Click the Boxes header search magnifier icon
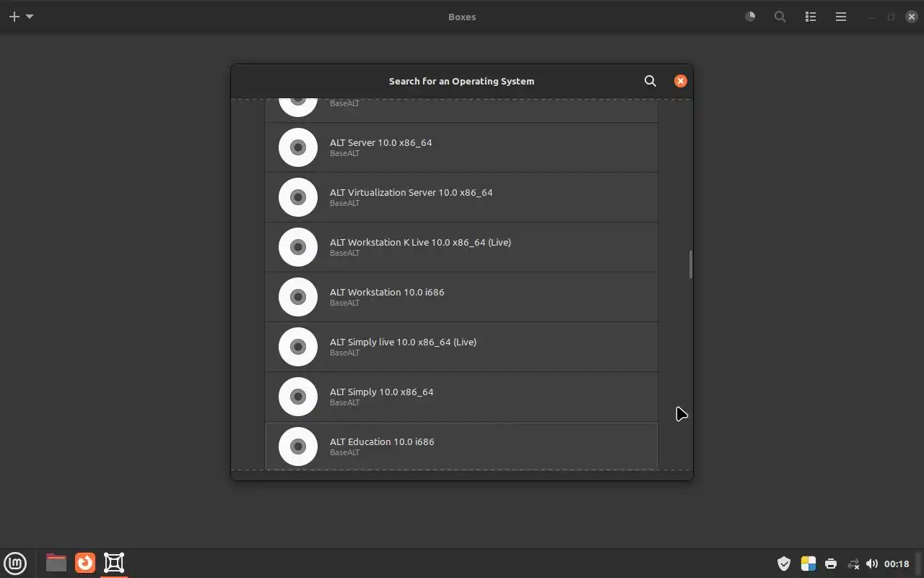The width and height of the screenshot is (924, 578). [x=780, y=17]
